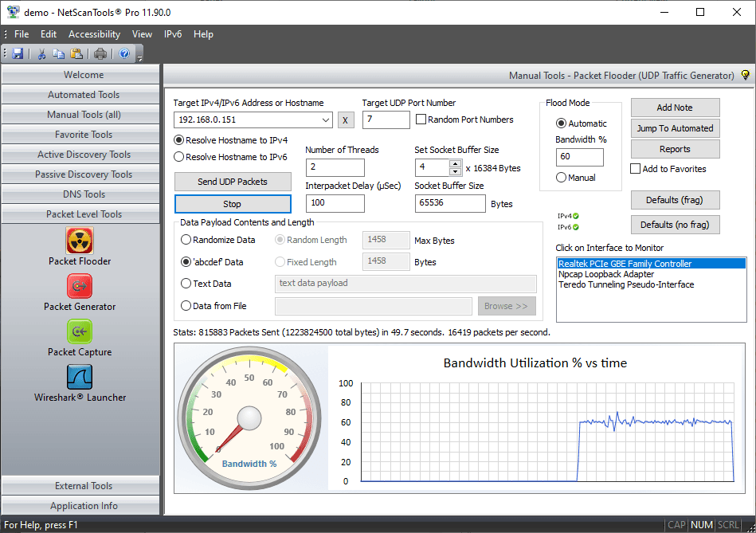The height and width of the screenshot is (533, 756).
Task: Click the Send UDP Packets button
Action: (232, 182)
